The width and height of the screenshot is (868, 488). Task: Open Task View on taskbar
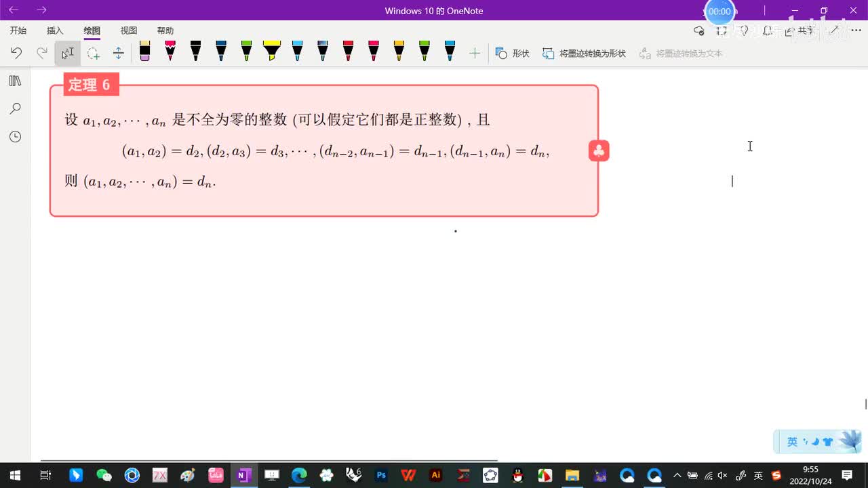[x=45, y=476]
